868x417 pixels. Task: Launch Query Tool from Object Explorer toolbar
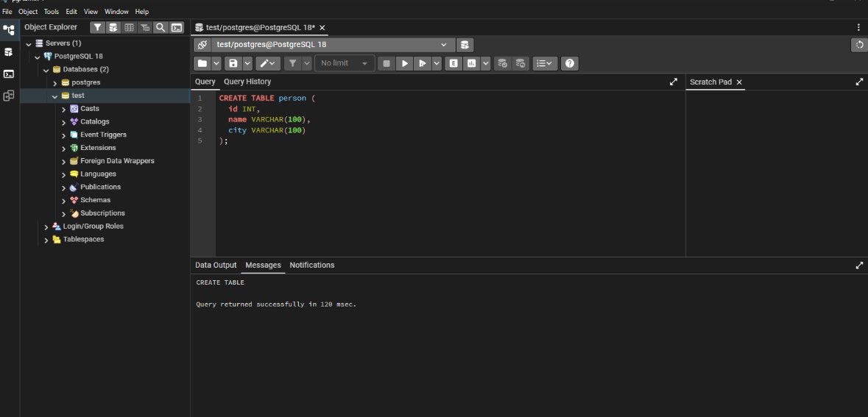point(113,27)
